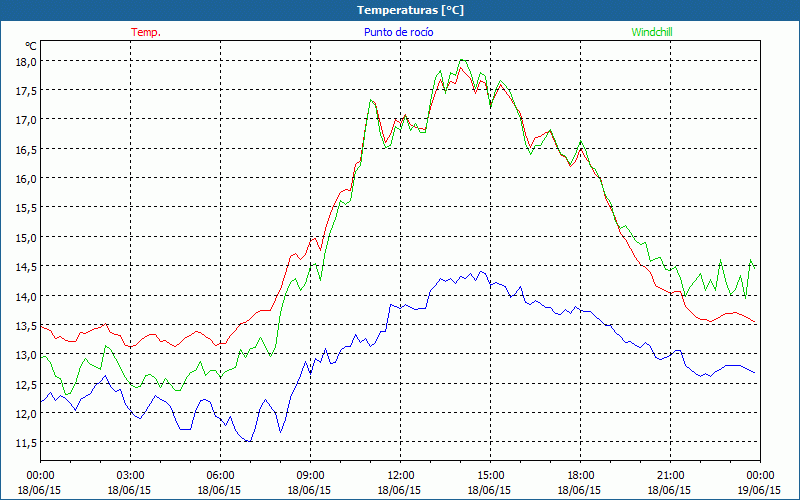Click the 19/06/15 date label
Image resolution: width=800 pixels, height=500 pixels.
759,490
